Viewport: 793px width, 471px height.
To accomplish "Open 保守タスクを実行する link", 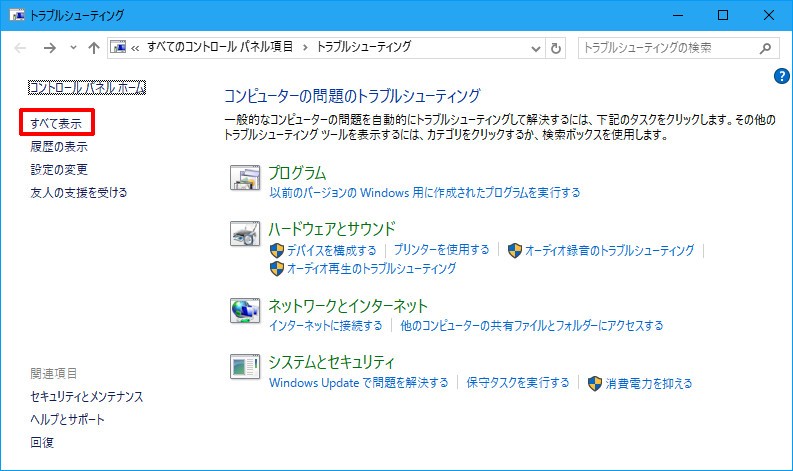I will (518, 382).
